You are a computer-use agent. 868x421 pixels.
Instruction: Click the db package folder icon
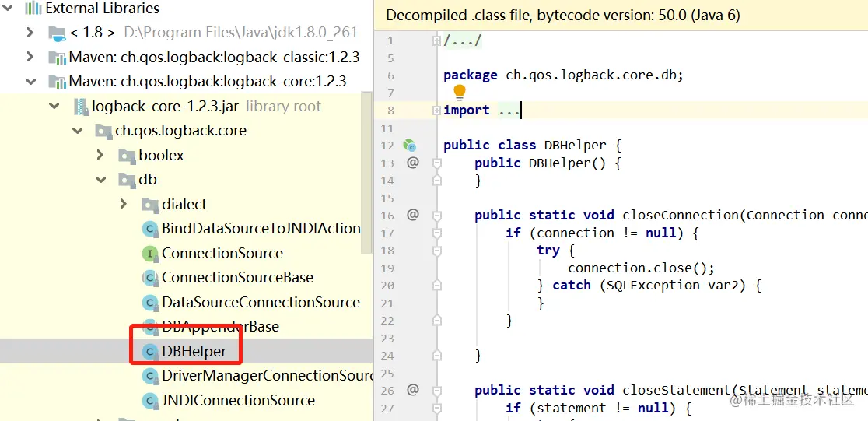(x=127, y=180)
